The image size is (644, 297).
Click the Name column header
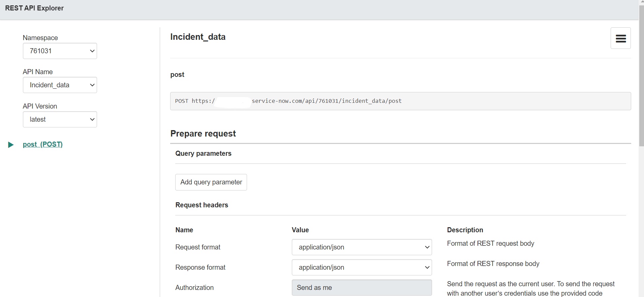coord(184,230)
